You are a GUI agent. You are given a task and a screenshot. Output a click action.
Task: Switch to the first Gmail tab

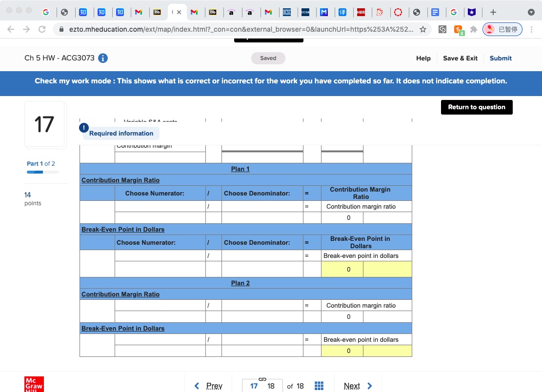tap(139, 13)
